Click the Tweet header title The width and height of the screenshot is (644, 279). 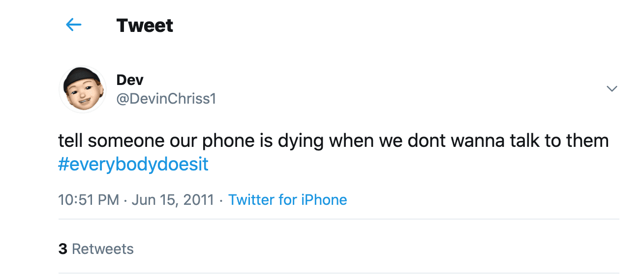click(x=145, y=25)
